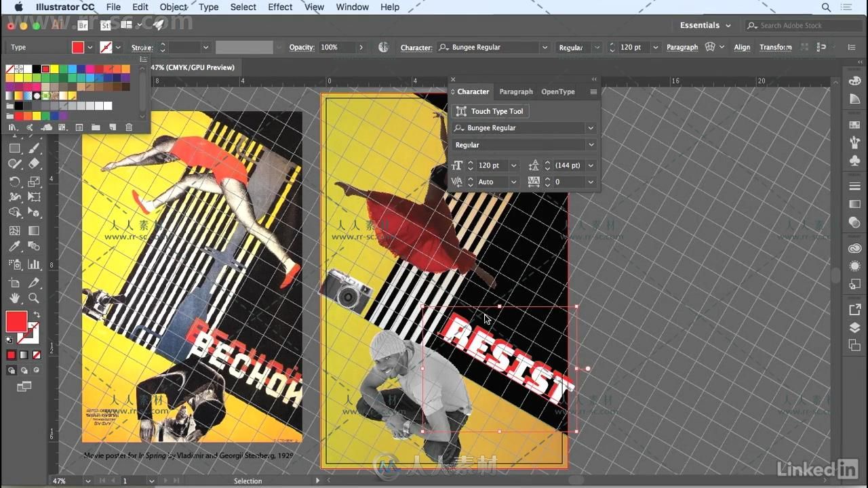
Task: Enable Draw Behind mode
Action: click(x=24, y=370)
